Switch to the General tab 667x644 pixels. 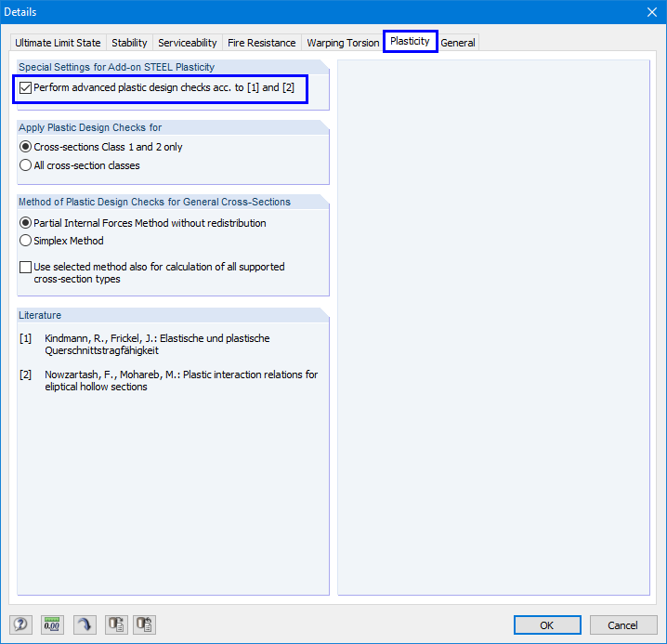click(x=458, y=43)
